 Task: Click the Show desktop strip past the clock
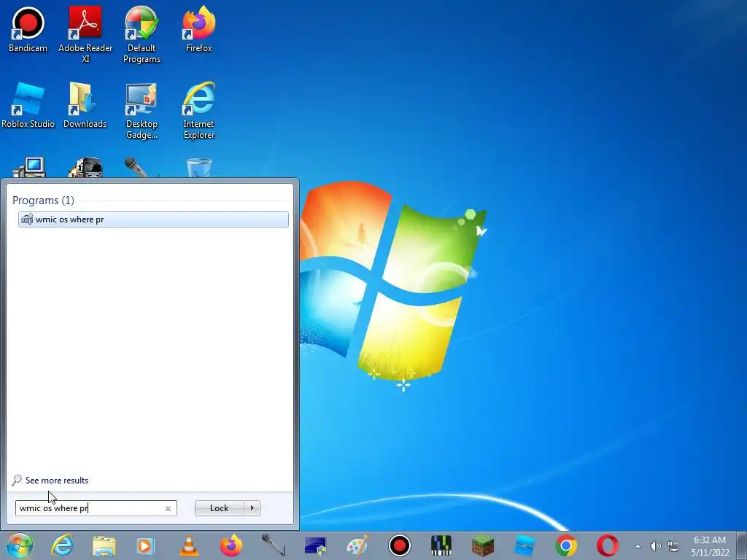[x=742, y=546]
